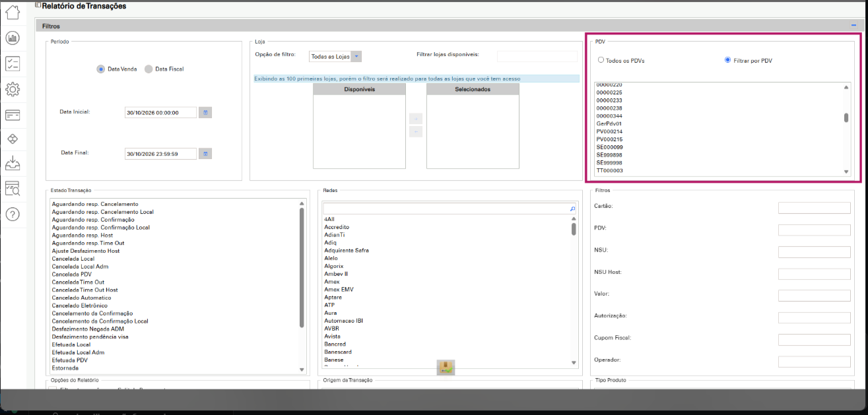Open the calendar picker for Data Final
The width and height of the screenshot is (868, 415).
point(205,154)
